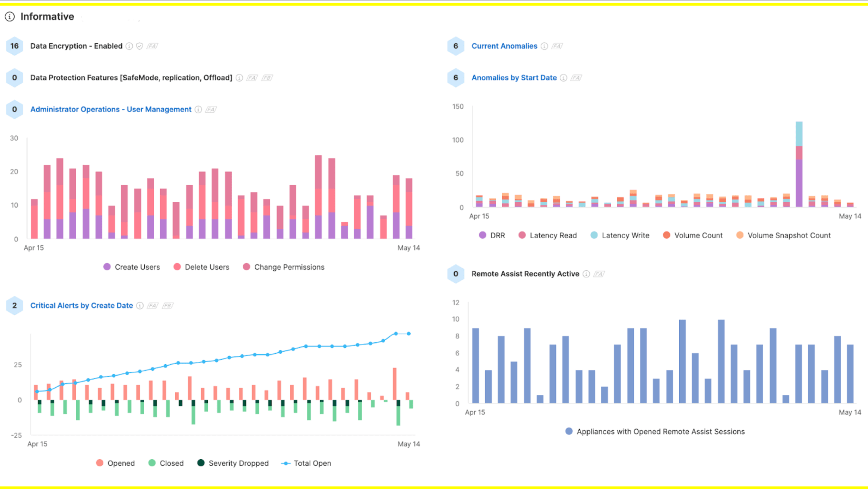The height and width of the screenshot is (489, 868).
Task: Click the hexagon badge 0 for Administrator Operations
Action: pyautogui.click(x=14, y=109)
